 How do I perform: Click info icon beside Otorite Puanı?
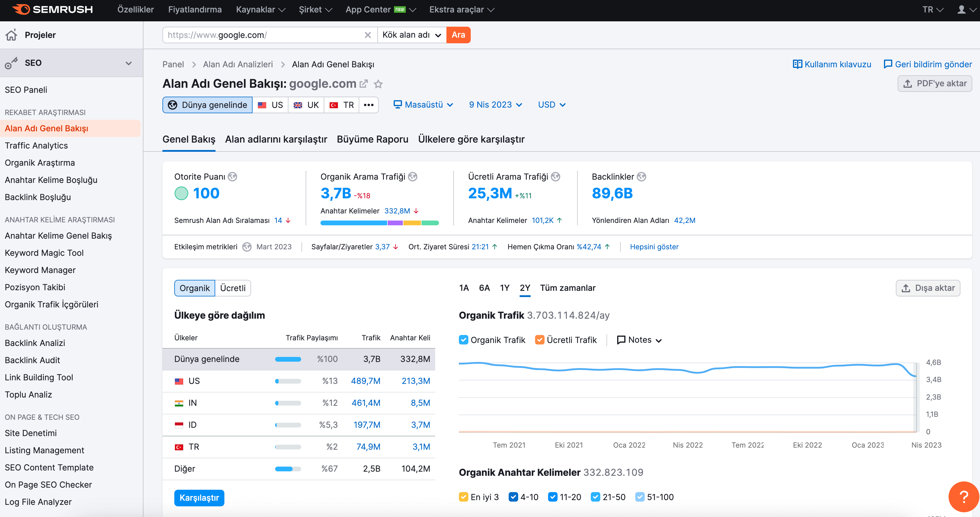tap(232, 176)
